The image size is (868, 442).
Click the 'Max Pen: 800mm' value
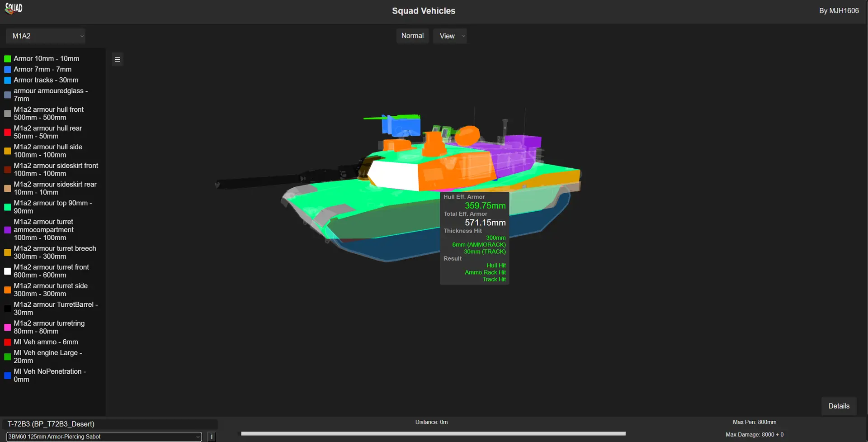(x=754, y=422)
